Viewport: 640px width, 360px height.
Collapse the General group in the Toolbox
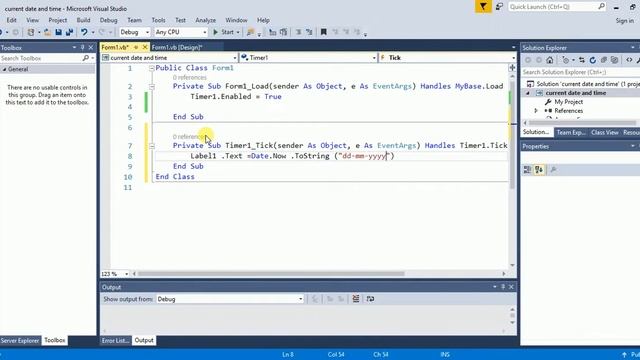4,69
